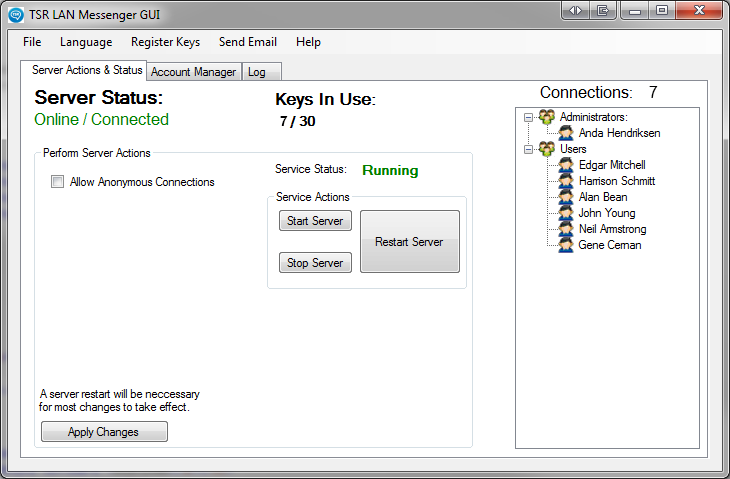Click the double-arrow icon in title bar
Screen dimensions: 730x479
click(x=576, y=11)
